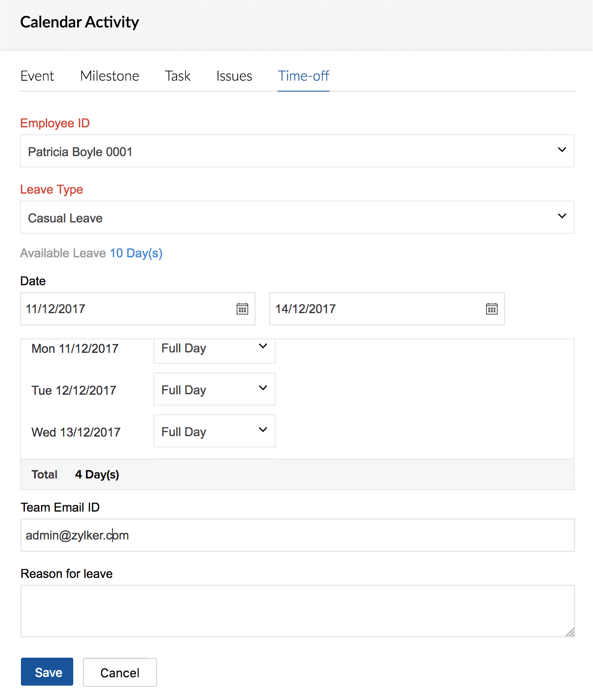593x700 pixels.
Task: Open Full Day dropdown for Tue 12/12/2017
Action: (215, 389)
